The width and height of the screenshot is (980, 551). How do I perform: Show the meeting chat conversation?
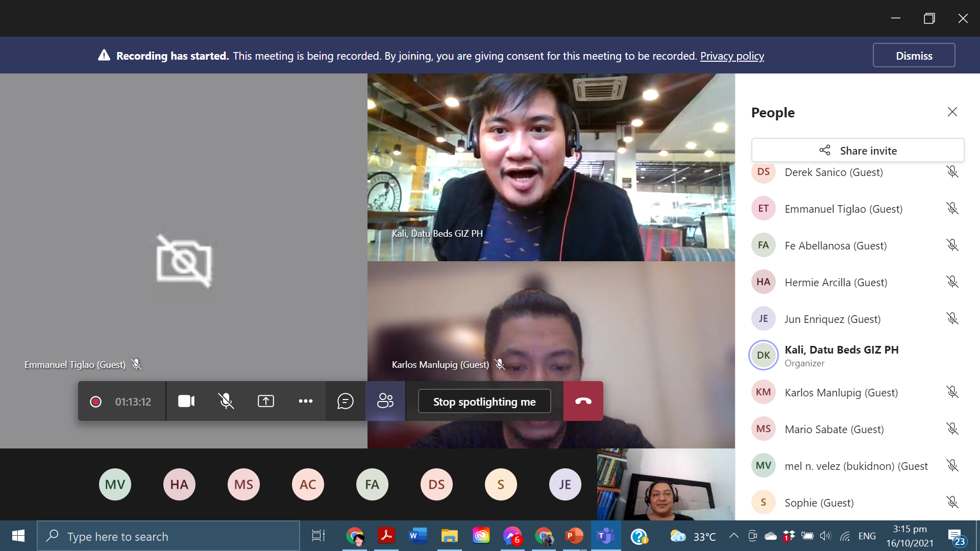(x=346, y=402)
